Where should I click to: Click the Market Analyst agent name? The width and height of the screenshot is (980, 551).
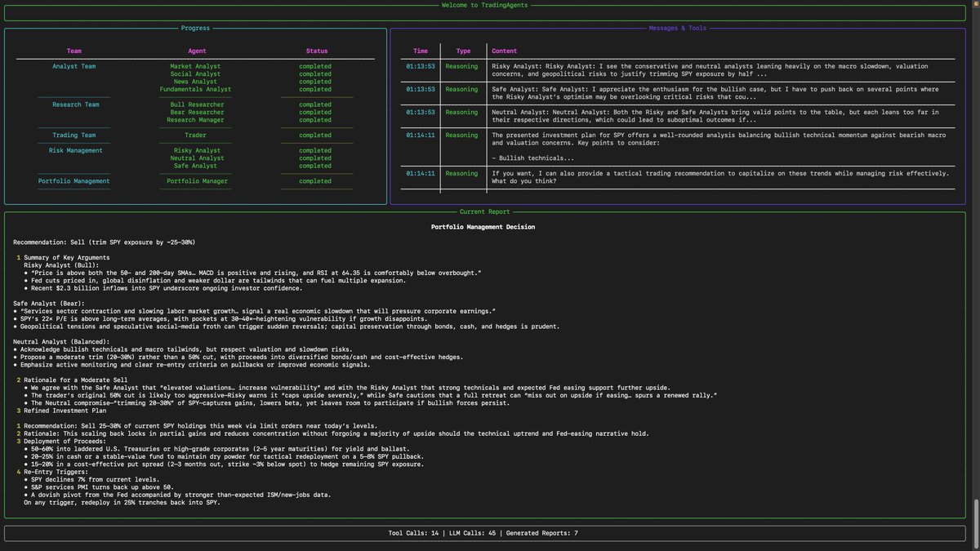pyautogui.click(x=195, y=66)
